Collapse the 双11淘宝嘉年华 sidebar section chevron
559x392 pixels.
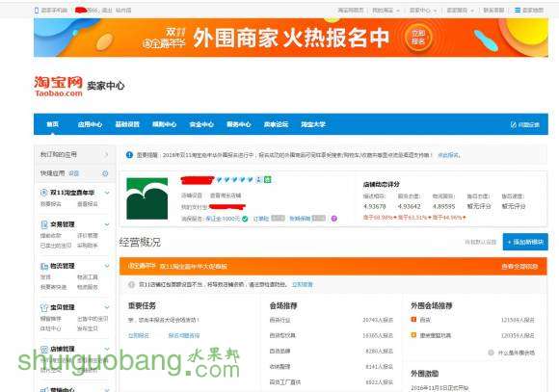point(107,193)
